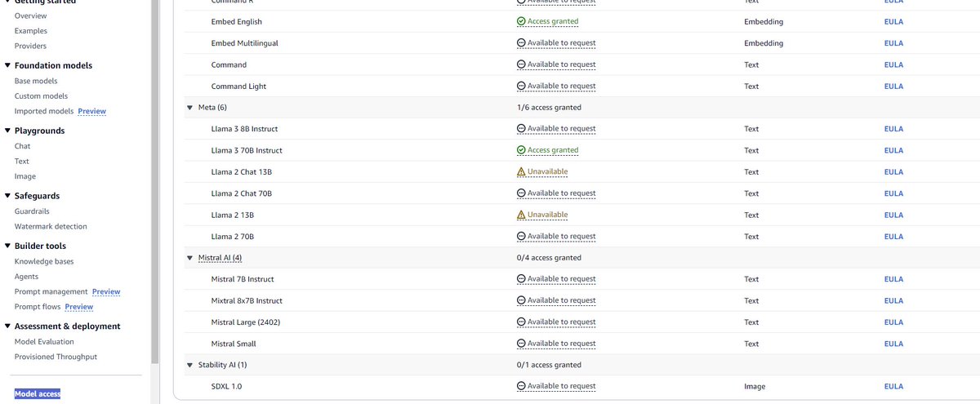Click request icon for Mistral Small
980x404 pixels.
tap(521, 344)
